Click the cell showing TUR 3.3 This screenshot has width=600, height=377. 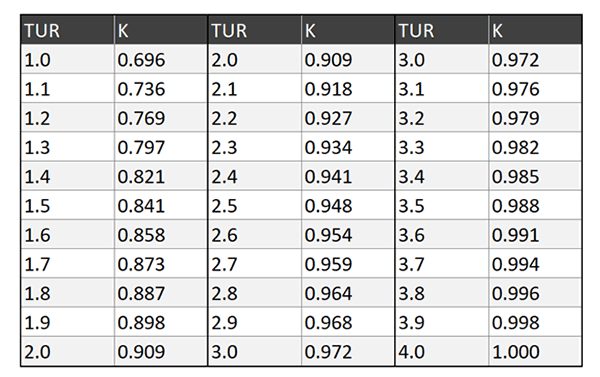click(x=442, y=147)
